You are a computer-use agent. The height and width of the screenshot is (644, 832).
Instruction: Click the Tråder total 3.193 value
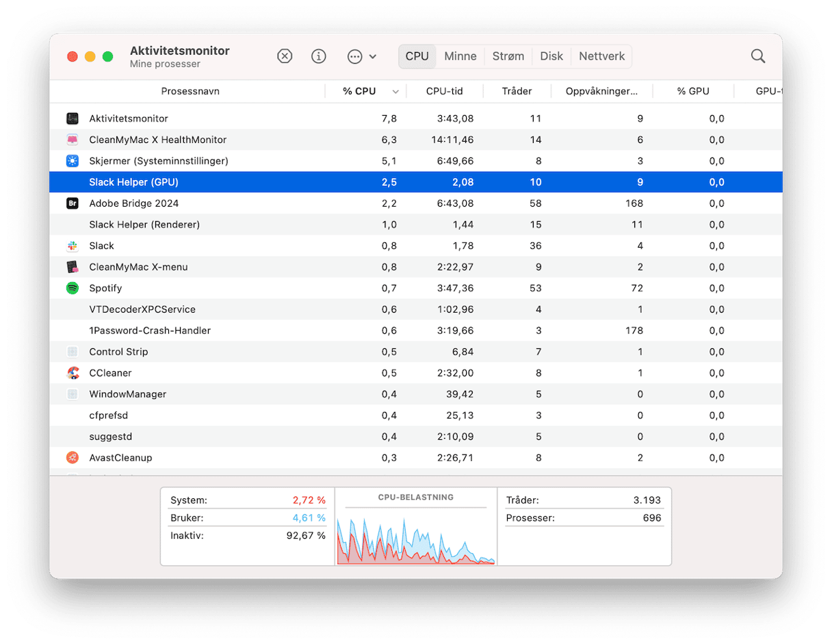coord(647,500)
